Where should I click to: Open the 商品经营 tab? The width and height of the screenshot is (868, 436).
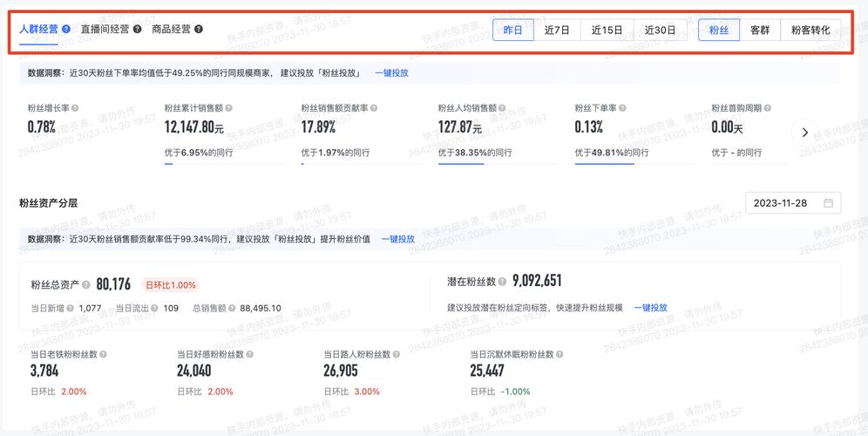point(171,29)
